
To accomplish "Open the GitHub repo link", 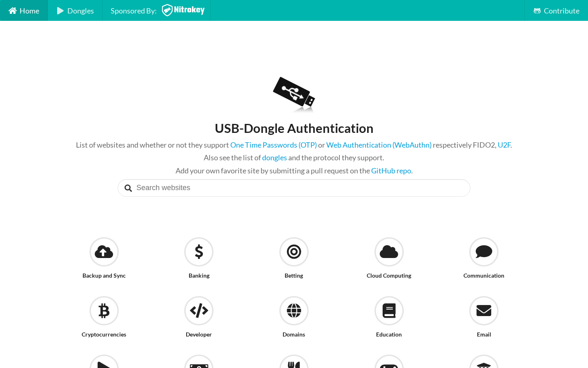I will click(x=391, y=171).
